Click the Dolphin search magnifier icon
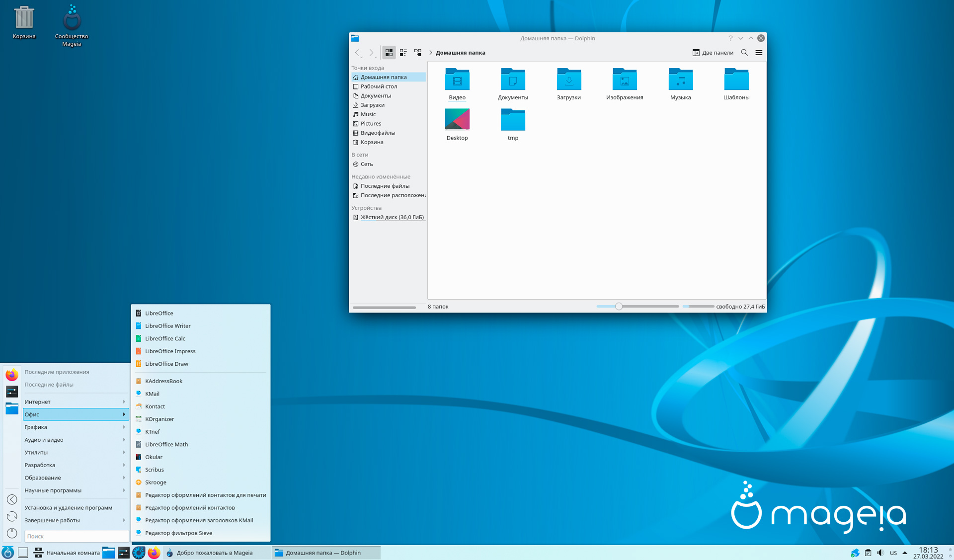 pyautogui.click(x=744, y=52)
